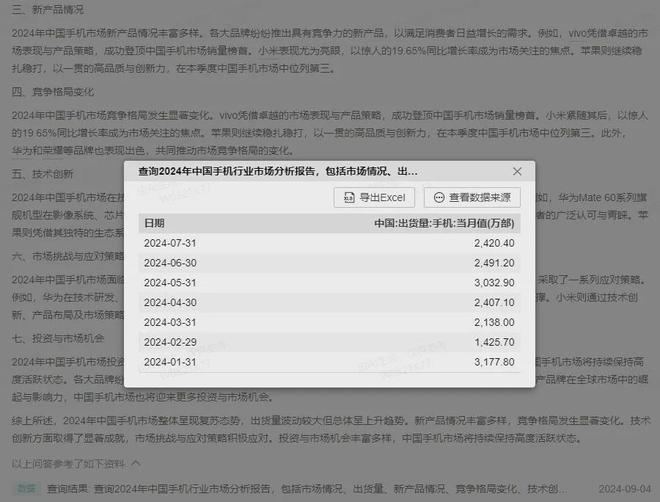
Task: Click the value 3,032.90
Action: pyautogui.click(x=494, y=283)
